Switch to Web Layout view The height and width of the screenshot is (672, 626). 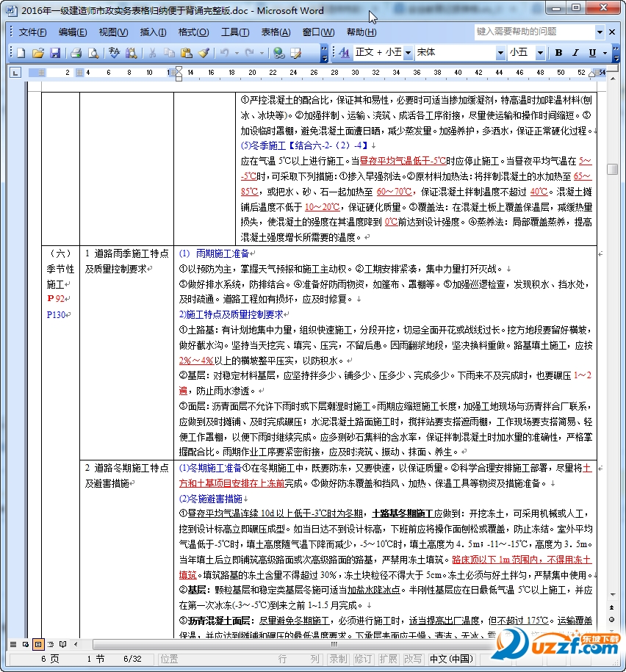point(26,644)
